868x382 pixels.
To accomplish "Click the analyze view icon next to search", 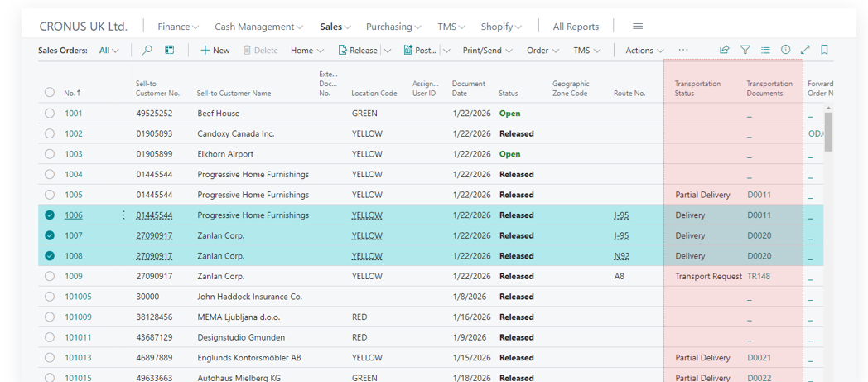I will (170, 51).
